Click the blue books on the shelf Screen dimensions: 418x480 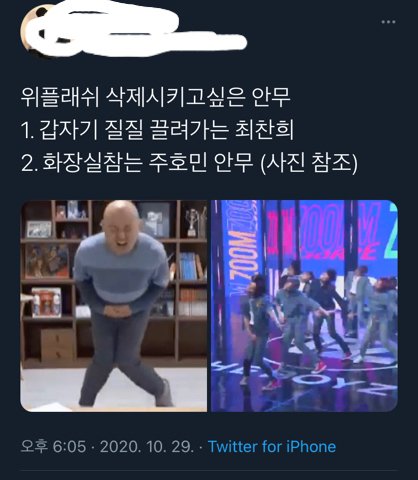click(x=189, y=266)
